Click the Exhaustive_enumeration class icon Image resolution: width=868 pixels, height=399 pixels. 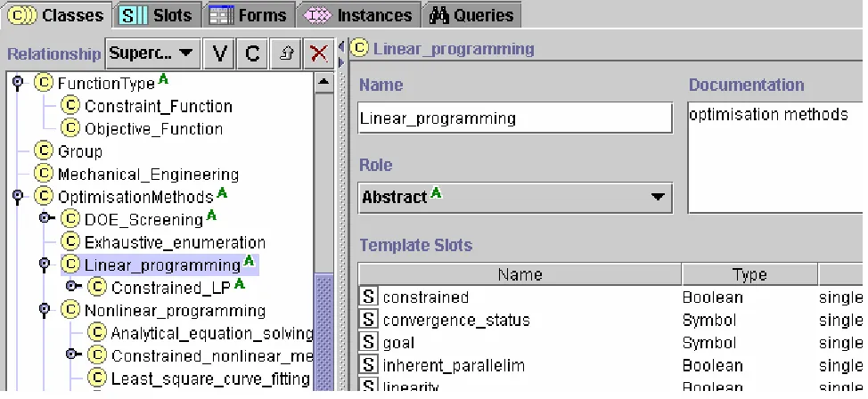[x=70, y=241]
